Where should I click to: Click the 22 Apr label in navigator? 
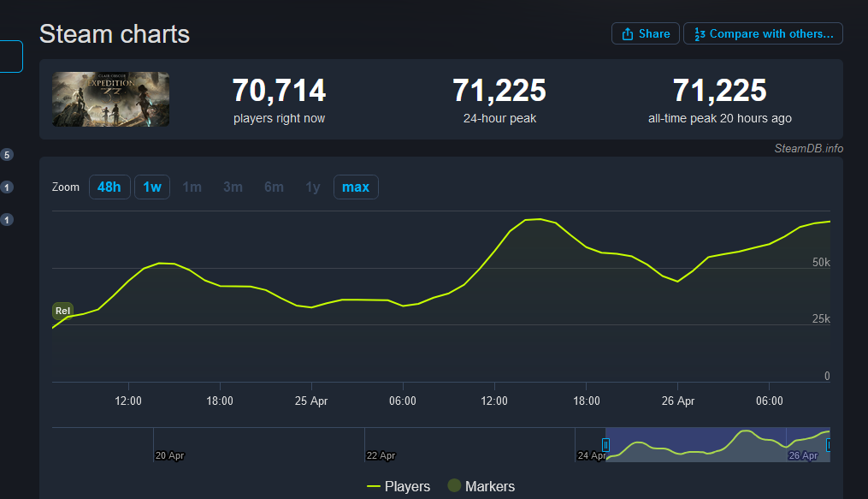click(381, 456)
